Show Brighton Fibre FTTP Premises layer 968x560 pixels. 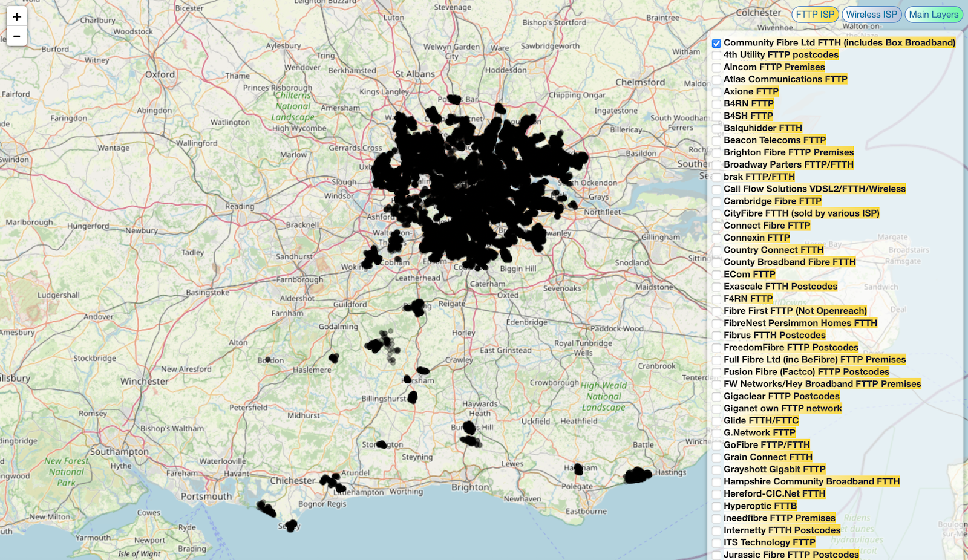[x=716, y=153]
